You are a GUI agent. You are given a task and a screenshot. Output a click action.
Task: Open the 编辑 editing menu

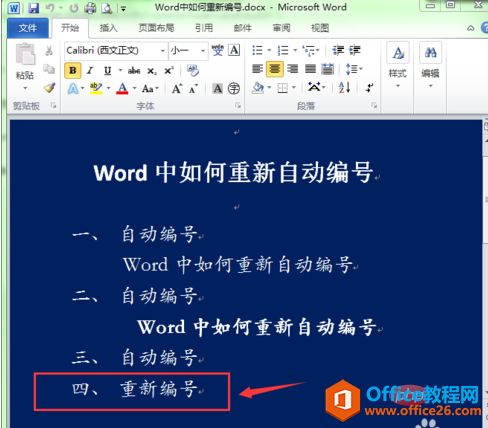(x=430, y=66)
